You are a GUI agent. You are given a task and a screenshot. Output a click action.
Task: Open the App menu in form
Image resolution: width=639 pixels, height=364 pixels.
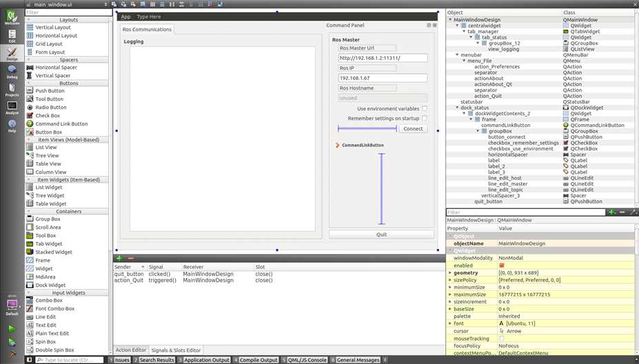(125, 17)
